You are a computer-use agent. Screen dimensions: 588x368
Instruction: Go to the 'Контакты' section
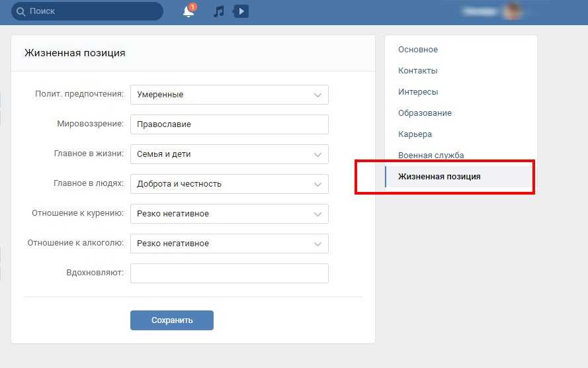click(418, 71)
